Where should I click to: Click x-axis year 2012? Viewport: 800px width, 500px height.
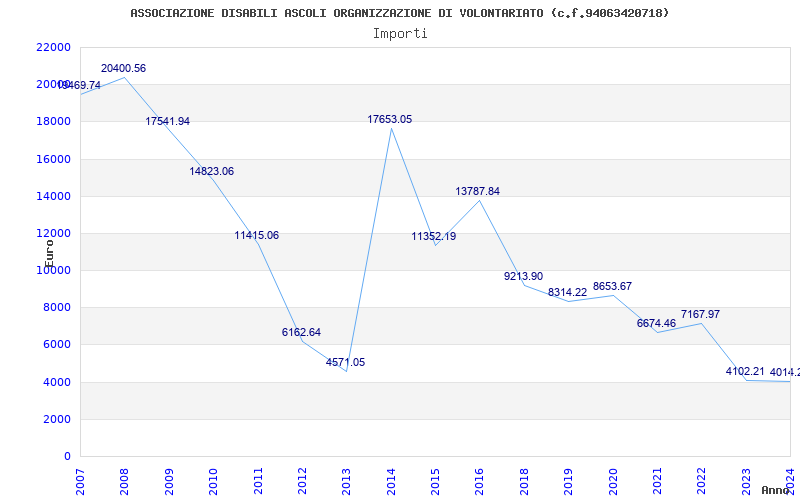302,481
